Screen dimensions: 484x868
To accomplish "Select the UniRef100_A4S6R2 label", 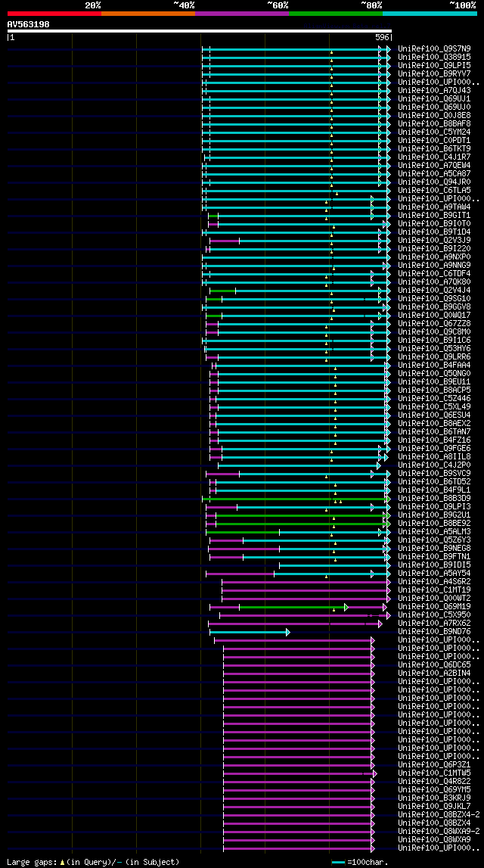I will pos(434,581).
